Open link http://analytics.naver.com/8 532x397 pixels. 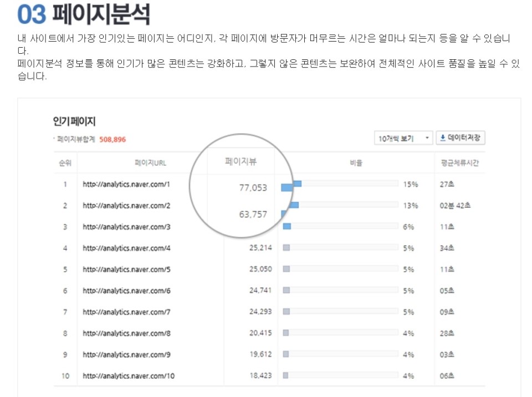click(x=126, y=333)
